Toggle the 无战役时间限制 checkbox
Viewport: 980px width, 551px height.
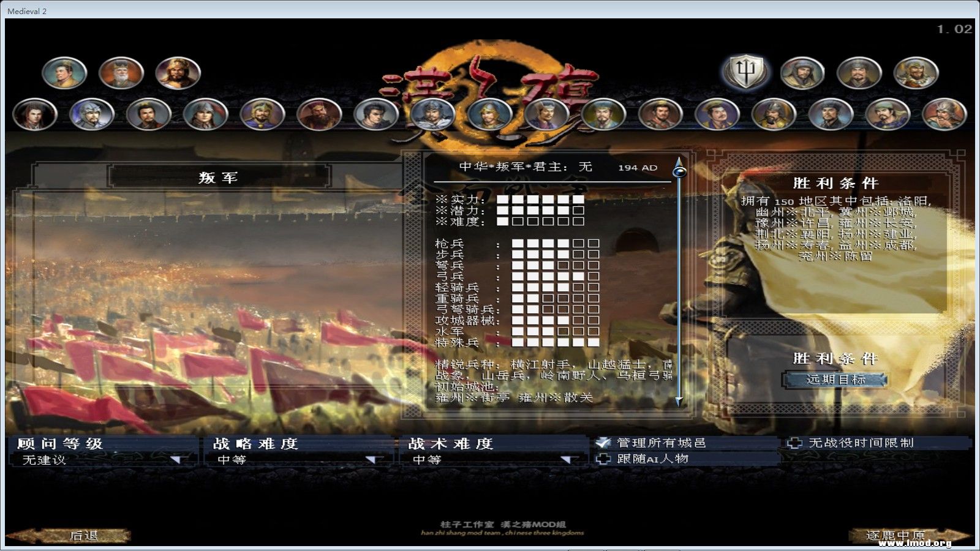794,443
